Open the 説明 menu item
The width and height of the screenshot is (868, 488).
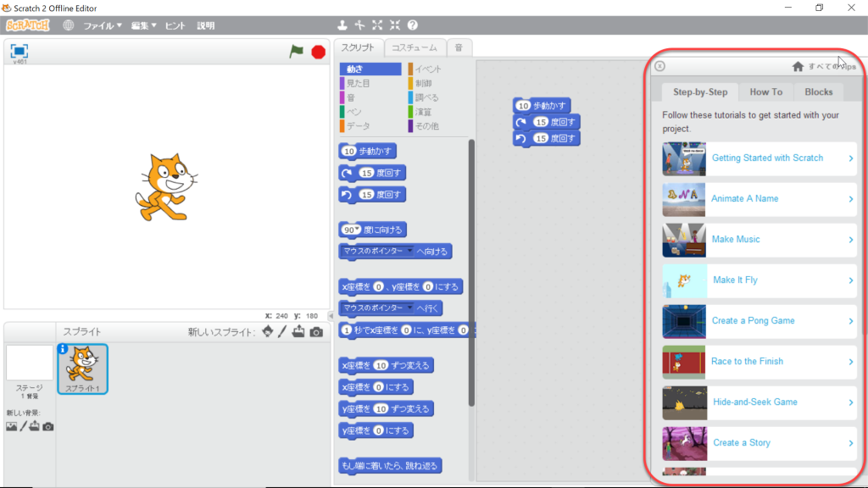[205, 25]
